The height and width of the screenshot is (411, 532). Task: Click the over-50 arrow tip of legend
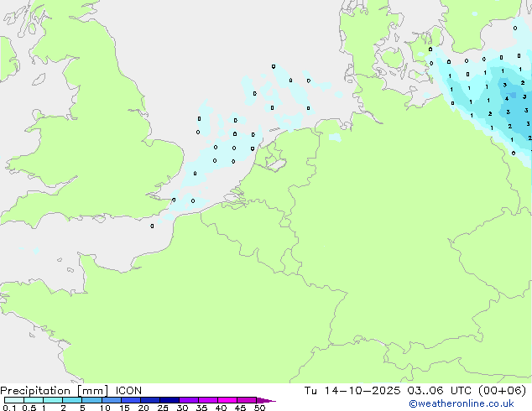pos(266,400)
